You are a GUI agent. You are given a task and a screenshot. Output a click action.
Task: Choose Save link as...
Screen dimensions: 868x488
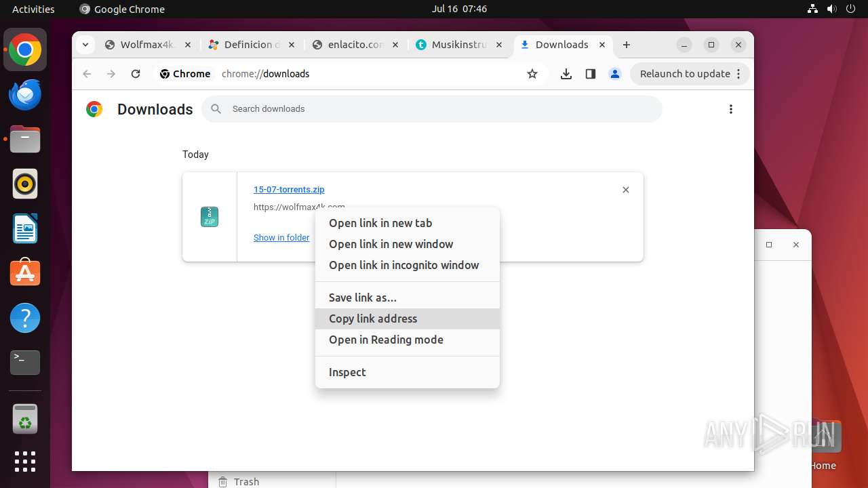click(408, 298)
